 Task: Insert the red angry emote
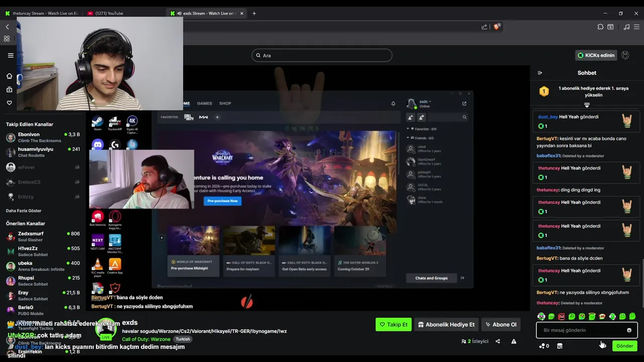pyautogui.click(x=561, y=316)
